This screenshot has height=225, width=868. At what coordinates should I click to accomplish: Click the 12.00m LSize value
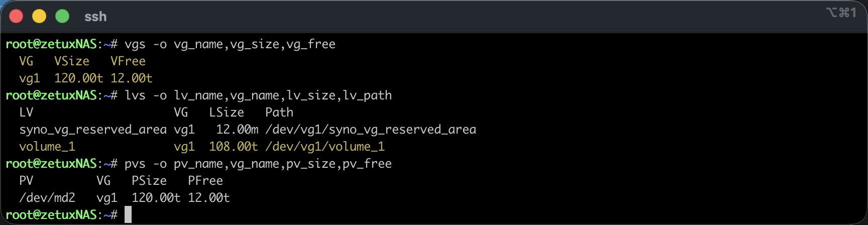pyautogui.click(x=237, y=130)
